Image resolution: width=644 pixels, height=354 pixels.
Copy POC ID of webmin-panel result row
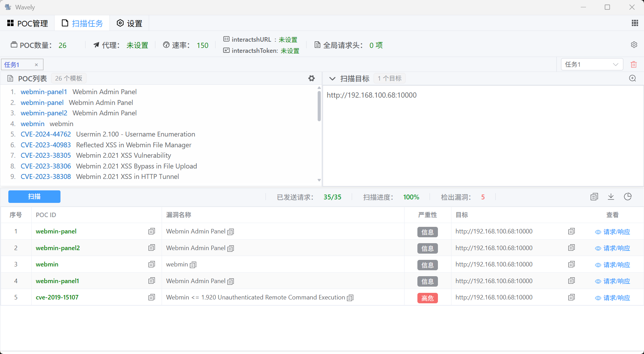click(x=152, y=231)
